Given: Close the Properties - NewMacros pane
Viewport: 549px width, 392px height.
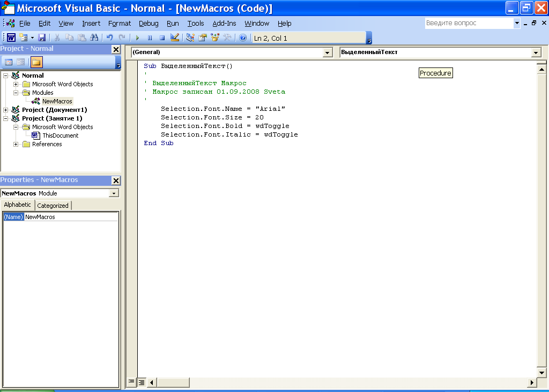Looking at the screenshot, I should (x=116, y=180).
